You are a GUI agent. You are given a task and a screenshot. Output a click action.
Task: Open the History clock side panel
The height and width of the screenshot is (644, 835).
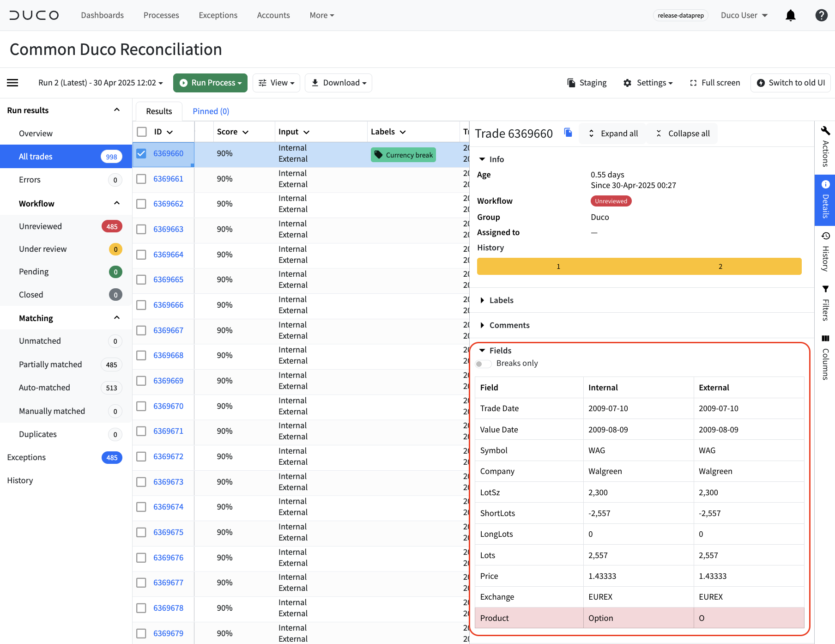coord(825,252)
